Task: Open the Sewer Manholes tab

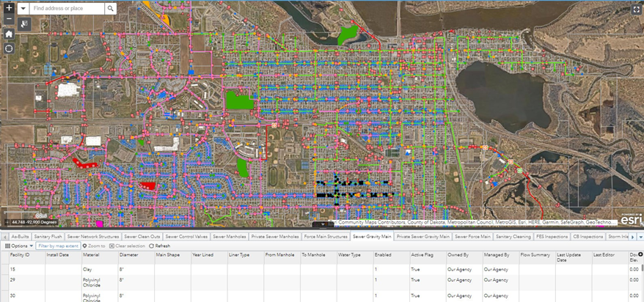Action: pos(230,237)
